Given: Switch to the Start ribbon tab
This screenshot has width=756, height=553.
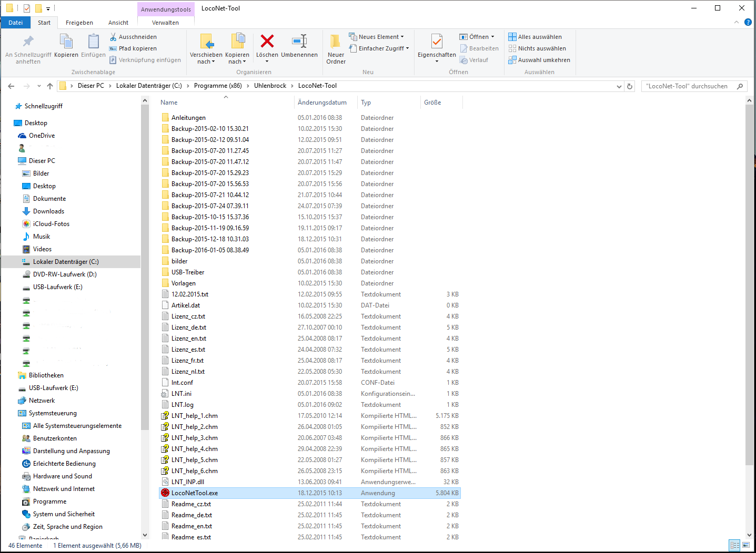Looking at the screenshot, I should 44,23.
